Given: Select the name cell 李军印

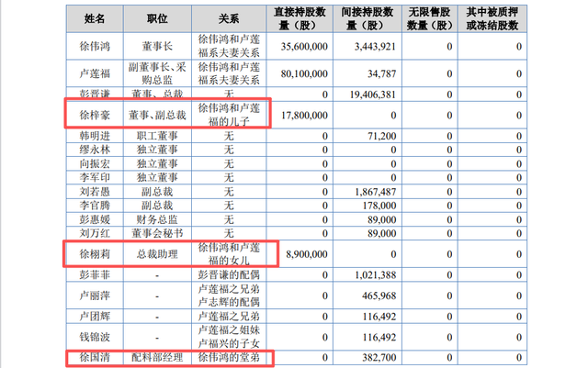Looking at the screenshot, I should click(x=95, y=177).
